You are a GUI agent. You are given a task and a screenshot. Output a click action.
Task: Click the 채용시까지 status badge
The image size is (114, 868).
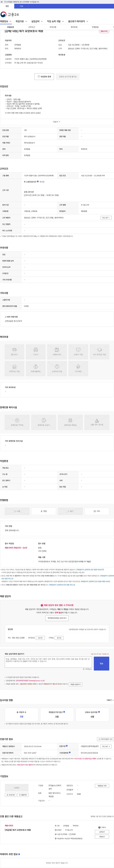tap(104, 31)
